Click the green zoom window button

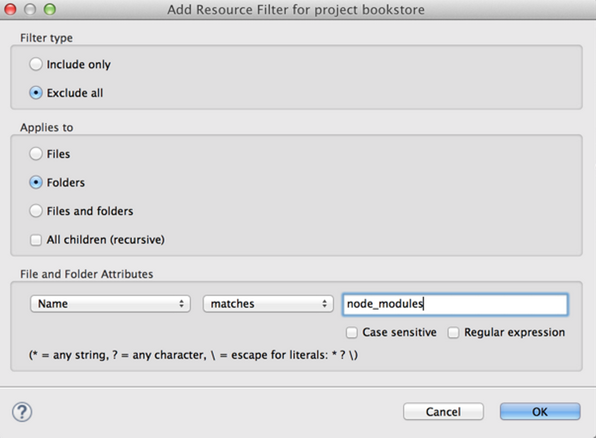click(x=50, y=9)
